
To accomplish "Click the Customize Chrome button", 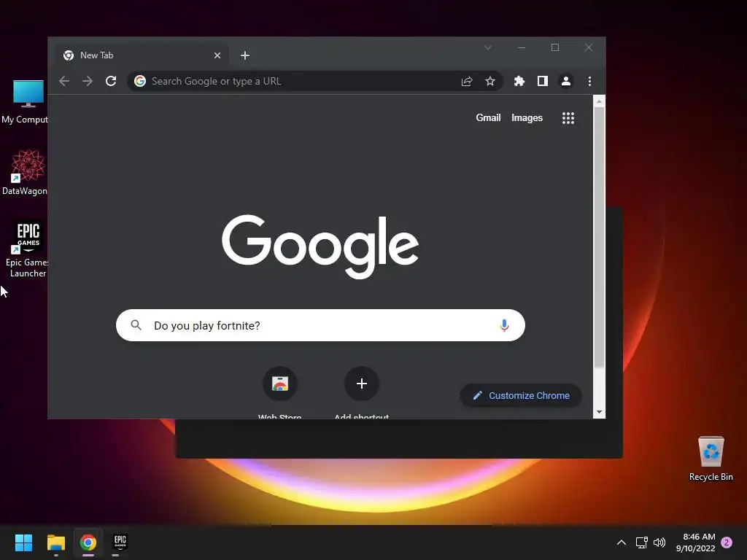I will tap(521, 396).
